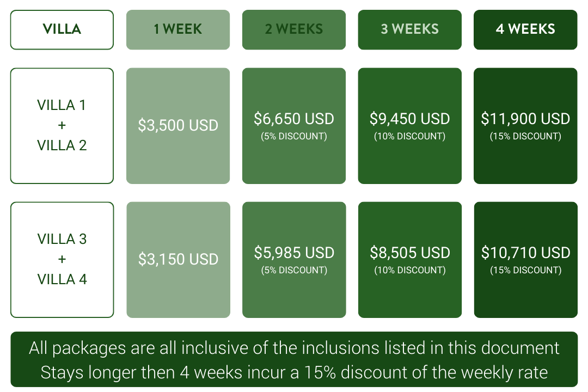Choose the $11,900 USD price tile
This screenshot has height=392, width=588.
[525, 126]
